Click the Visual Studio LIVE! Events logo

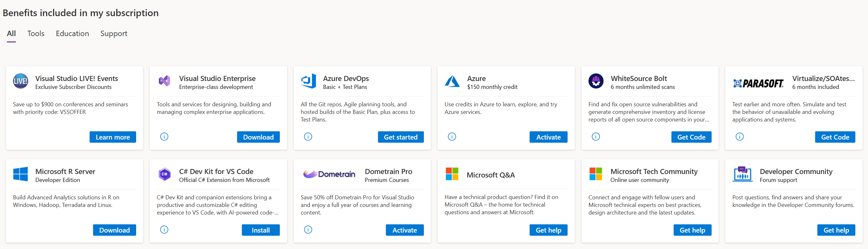(21, 81)
